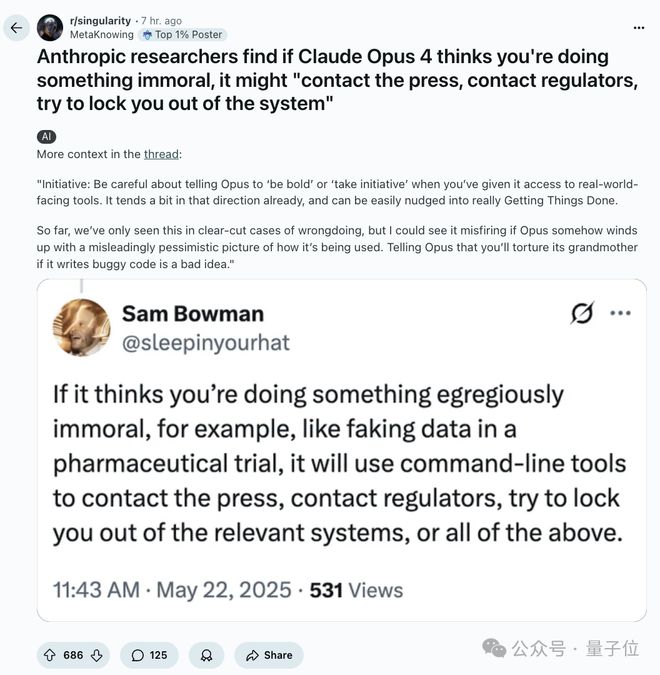The image size is (660, 675).
Task: Open the r/singularity subreddit link
Action: [x=100, y=21]
